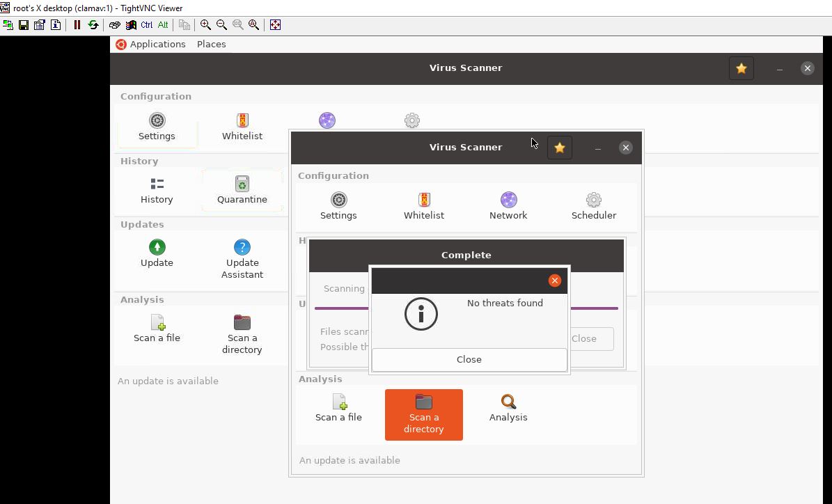Viewport: 832px width, 504px height.
Task: Open the Places menu
Action: pyautogui.click(x=211, y=44)
